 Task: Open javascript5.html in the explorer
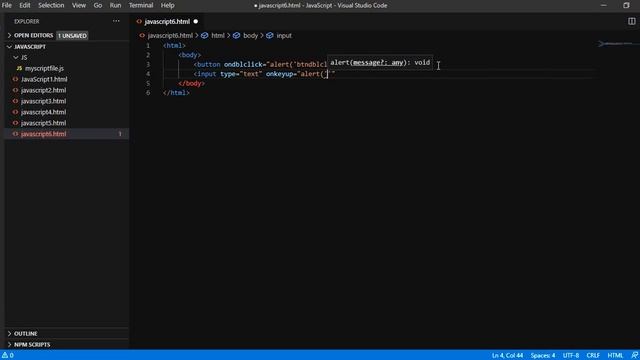pyautogui.click(x=43, y=123)
